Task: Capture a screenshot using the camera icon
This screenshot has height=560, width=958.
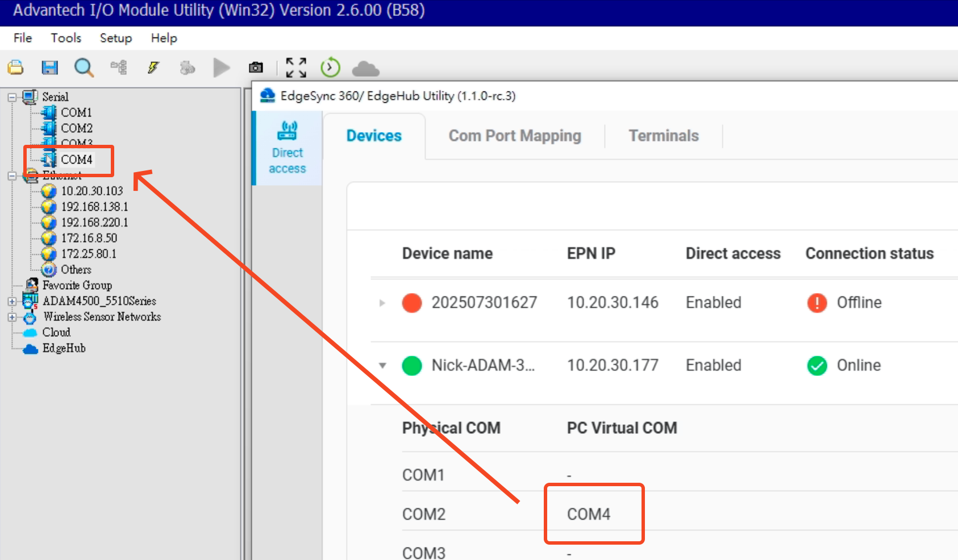Action: point(256,67)
